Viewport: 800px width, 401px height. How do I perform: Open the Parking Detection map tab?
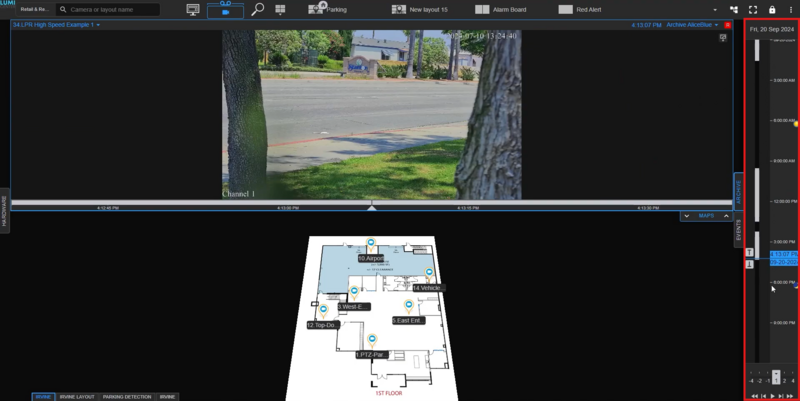(126, 397)
